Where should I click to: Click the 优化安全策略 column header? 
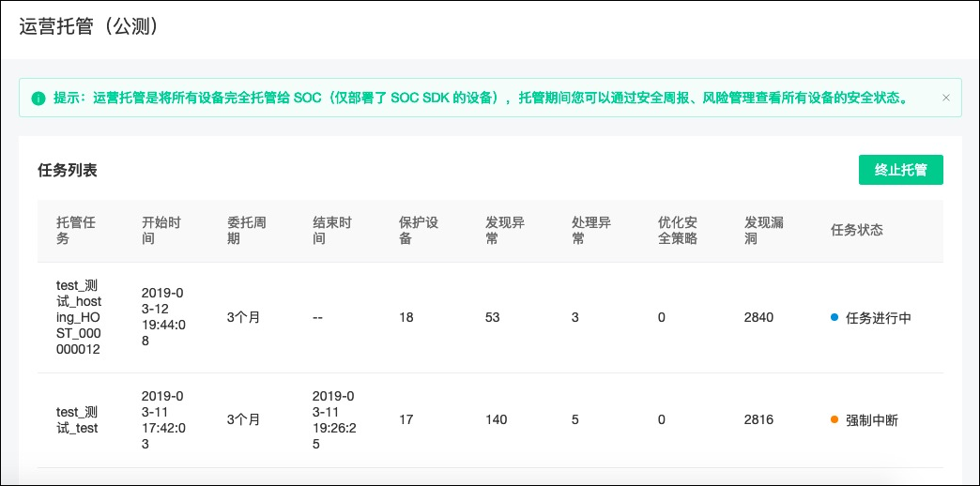click(678, 231)
